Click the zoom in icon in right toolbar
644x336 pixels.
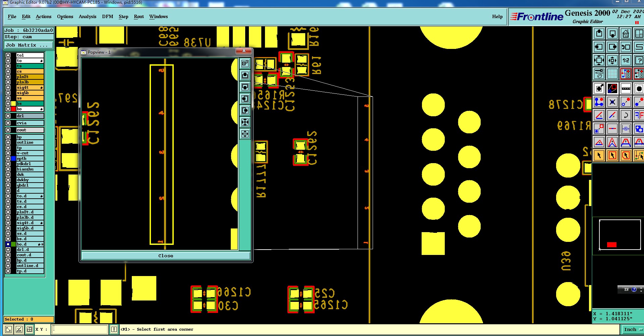coord(599,60)
